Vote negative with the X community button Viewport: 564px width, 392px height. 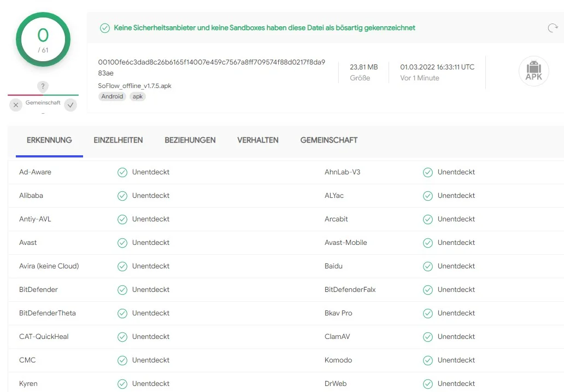[16, 105]
